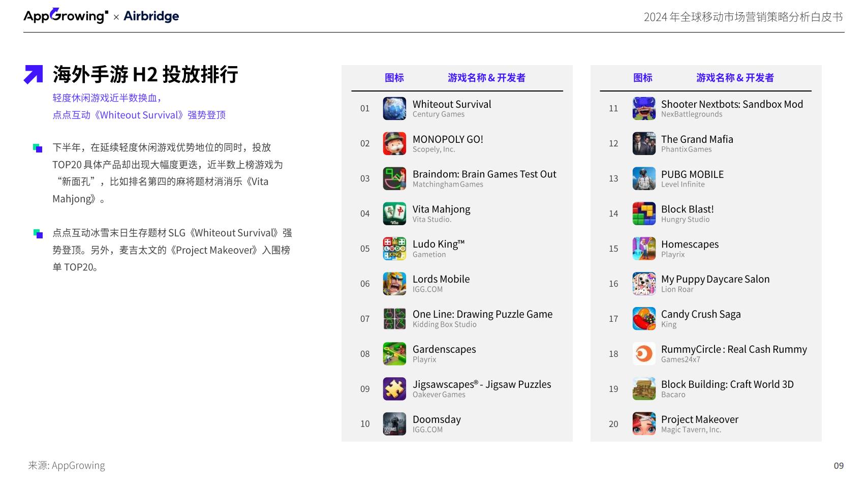Image resolution: width=868 pixels, height=488 pixels.
Task: Click developer name Century Games
Action: [439, 114]
